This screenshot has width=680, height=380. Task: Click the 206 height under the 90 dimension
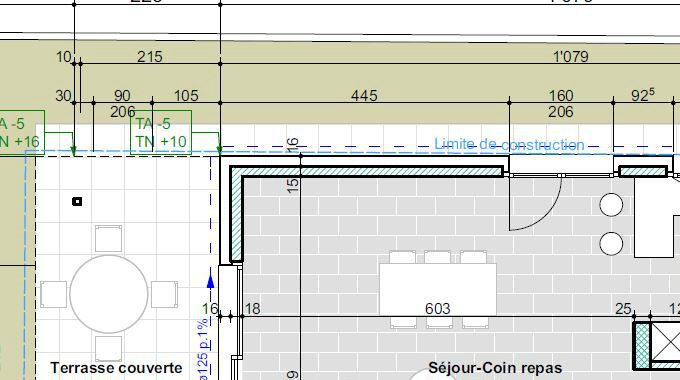123,112
